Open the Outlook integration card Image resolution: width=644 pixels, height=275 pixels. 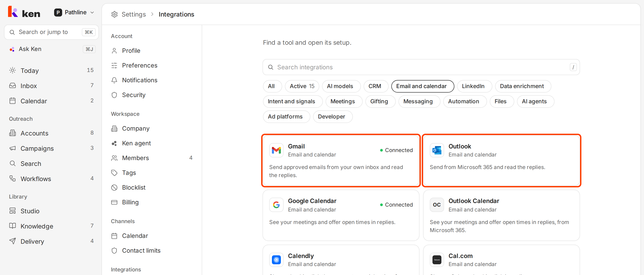(502, 161)
